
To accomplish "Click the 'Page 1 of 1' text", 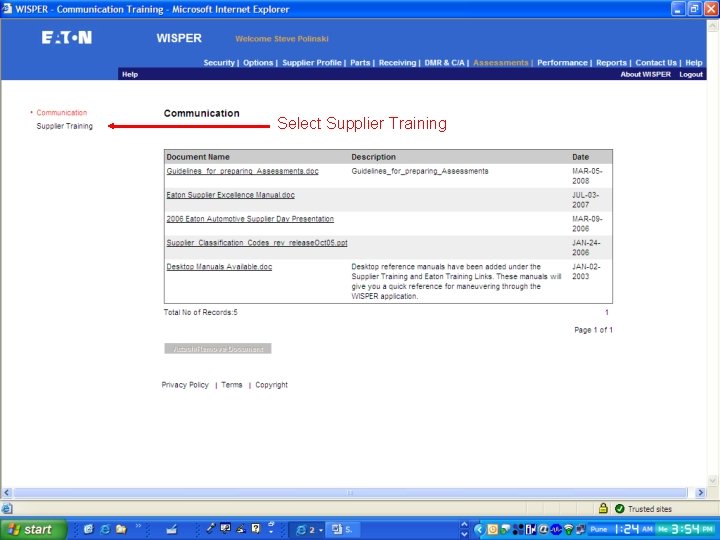I will pyautogui.click(x=593, y=330).
